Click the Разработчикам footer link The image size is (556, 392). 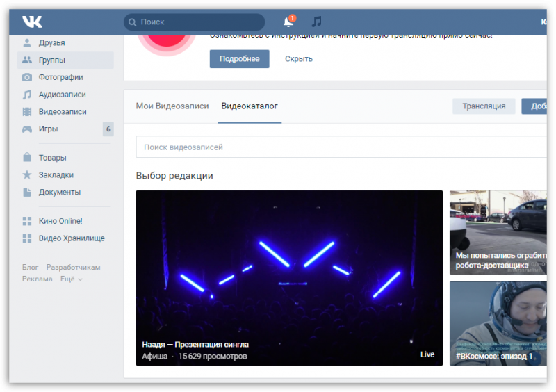73,267
